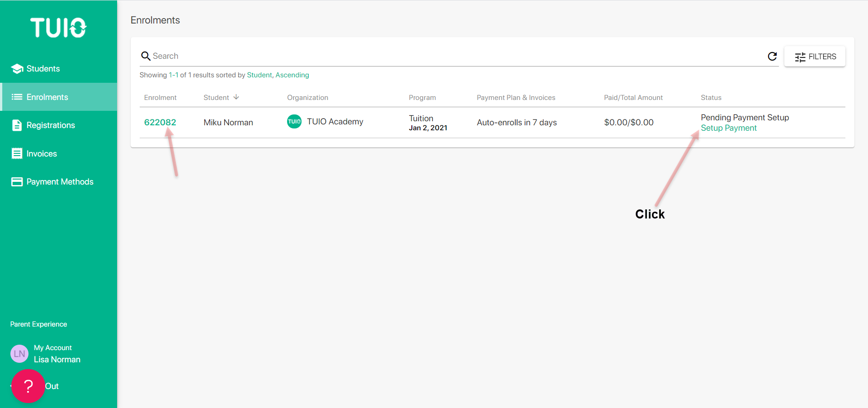Open the pink help question mark button

[x=28, y=386]
